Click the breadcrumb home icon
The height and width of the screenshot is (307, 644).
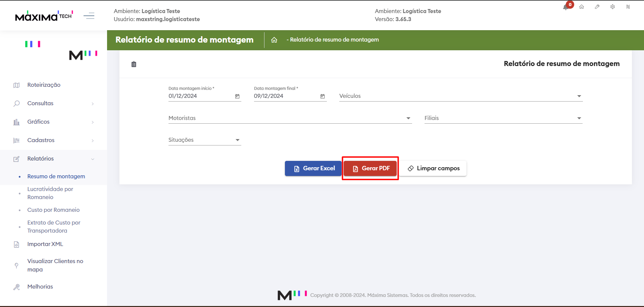click(274, 40)
